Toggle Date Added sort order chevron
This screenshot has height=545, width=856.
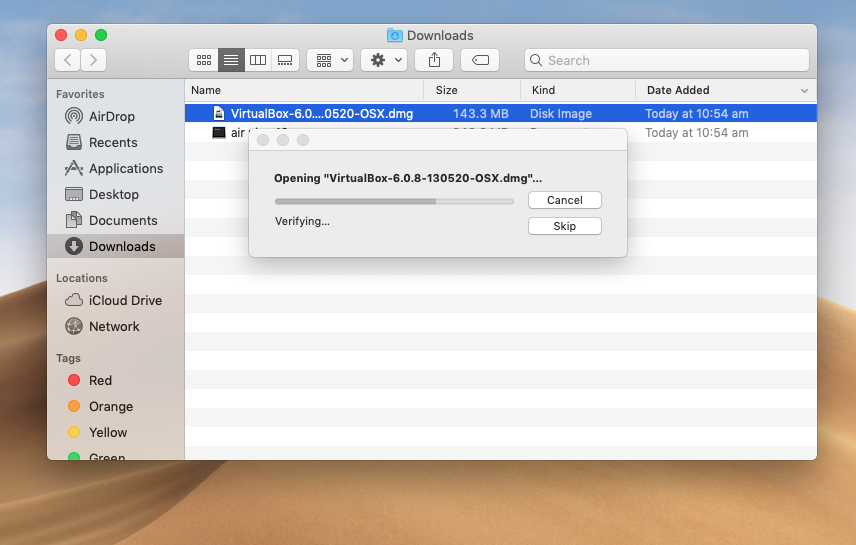click(x=804, y=91)
